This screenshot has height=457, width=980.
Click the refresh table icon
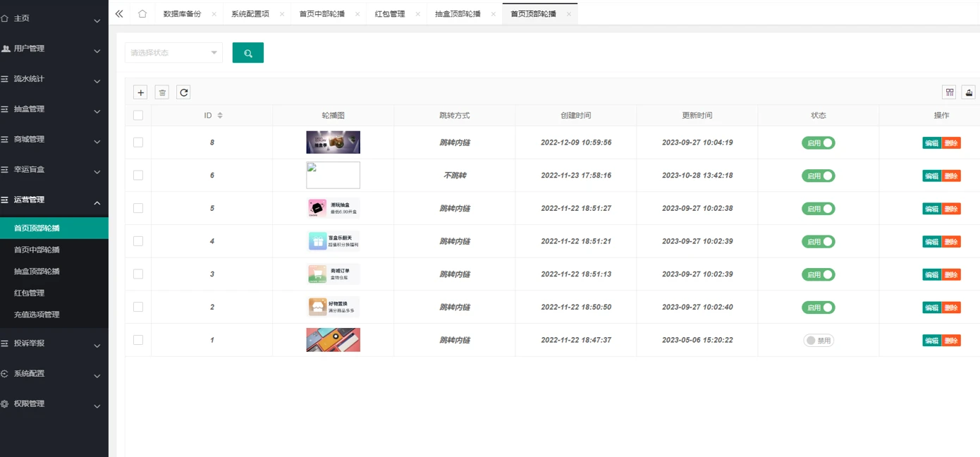[183, 92]
